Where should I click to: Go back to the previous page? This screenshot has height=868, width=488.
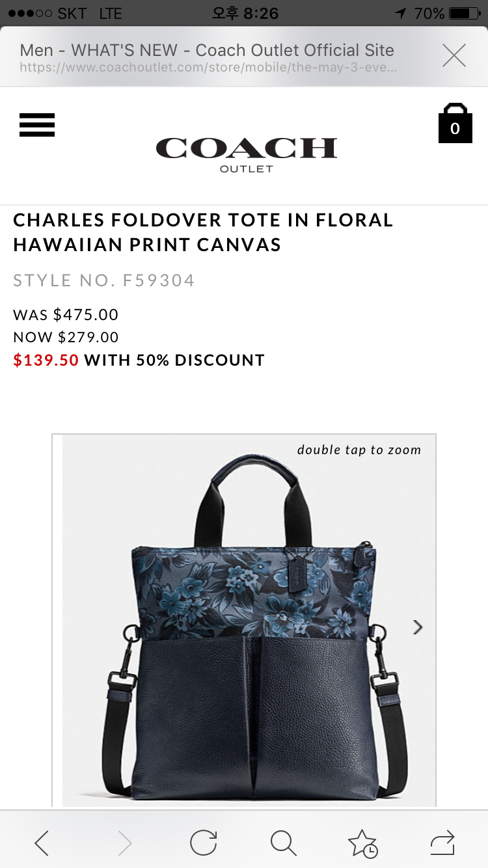coord(42,844)
